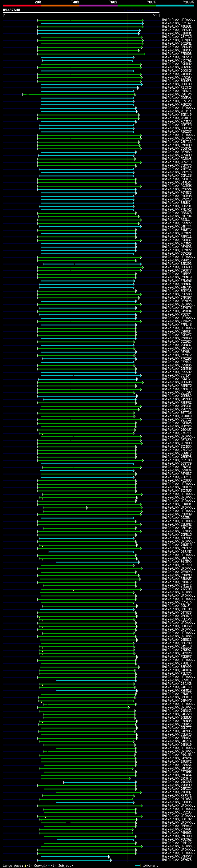Click label UniRef100_A7NY31
Screen dimensions: 197x868
click(x=176, y=467)
